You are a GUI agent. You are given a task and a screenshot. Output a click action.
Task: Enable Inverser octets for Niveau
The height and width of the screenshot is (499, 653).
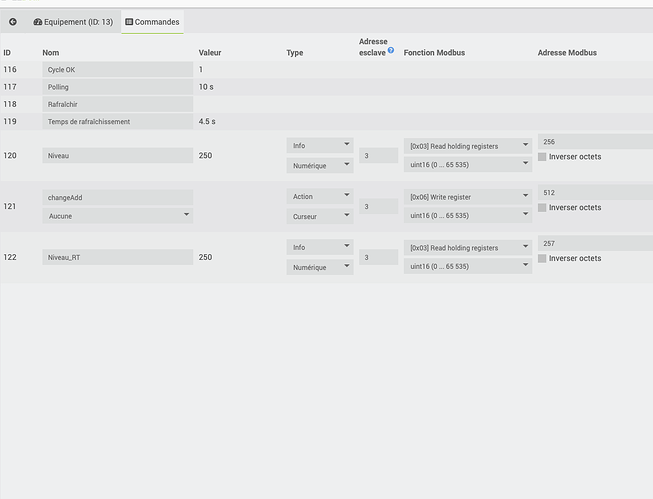coord(542,157)
